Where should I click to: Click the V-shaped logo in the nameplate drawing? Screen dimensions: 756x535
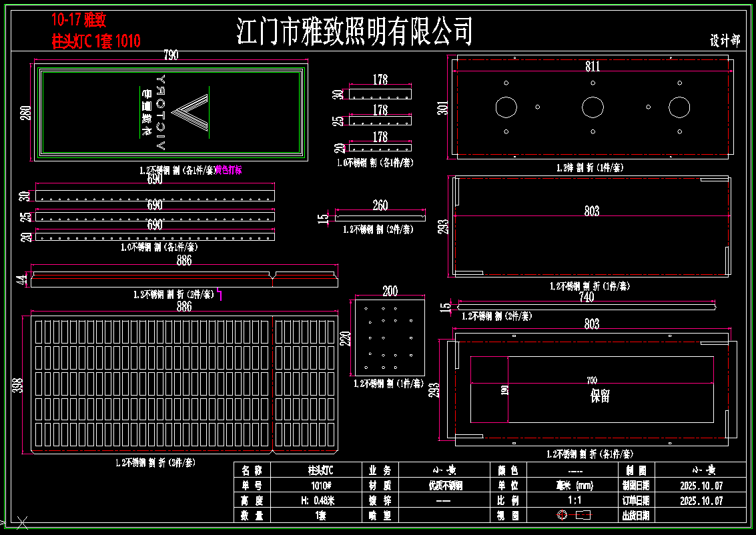(x=192, y=112)
